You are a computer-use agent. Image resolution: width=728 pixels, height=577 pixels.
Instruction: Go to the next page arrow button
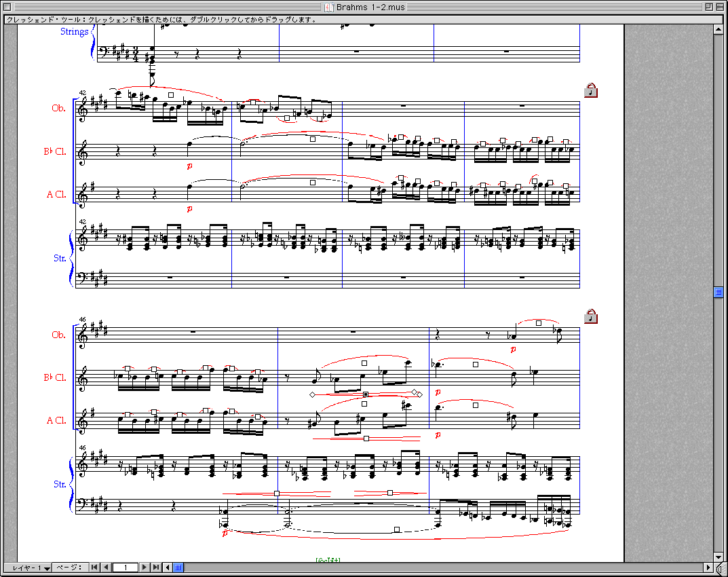(x=145, y=567)
